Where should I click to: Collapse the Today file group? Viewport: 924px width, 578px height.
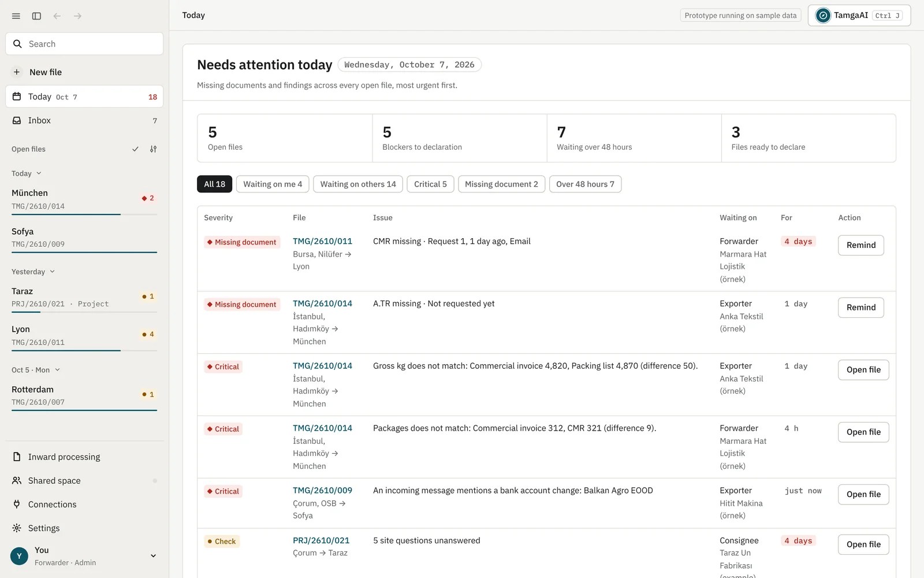pos(27,173)
